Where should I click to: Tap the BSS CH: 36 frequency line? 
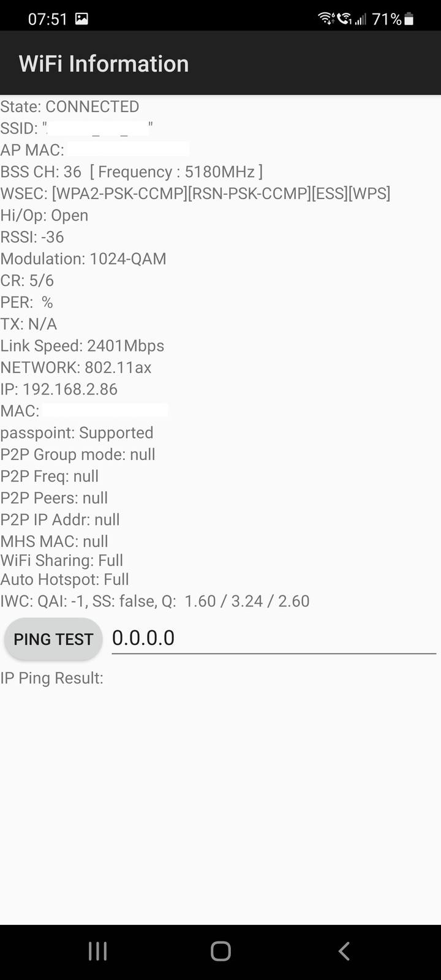click(132, 172)
